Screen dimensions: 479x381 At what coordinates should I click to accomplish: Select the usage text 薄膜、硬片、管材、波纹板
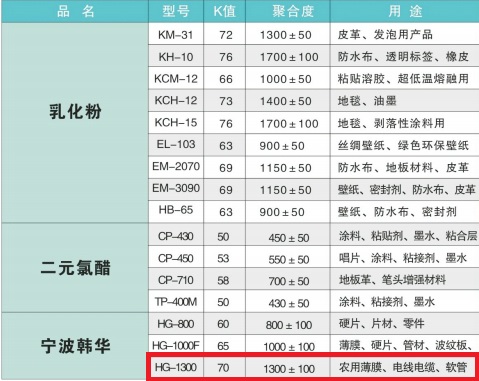[x=405, y=345]
